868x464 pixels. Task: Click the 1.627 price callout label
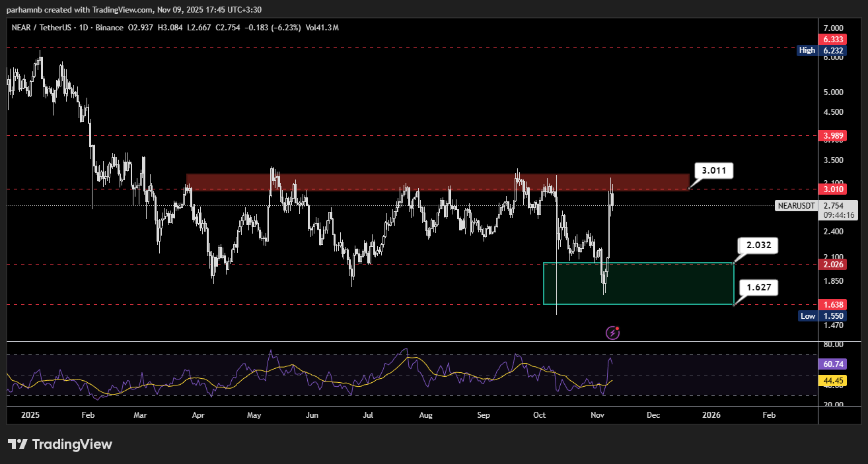pos(758,288)
